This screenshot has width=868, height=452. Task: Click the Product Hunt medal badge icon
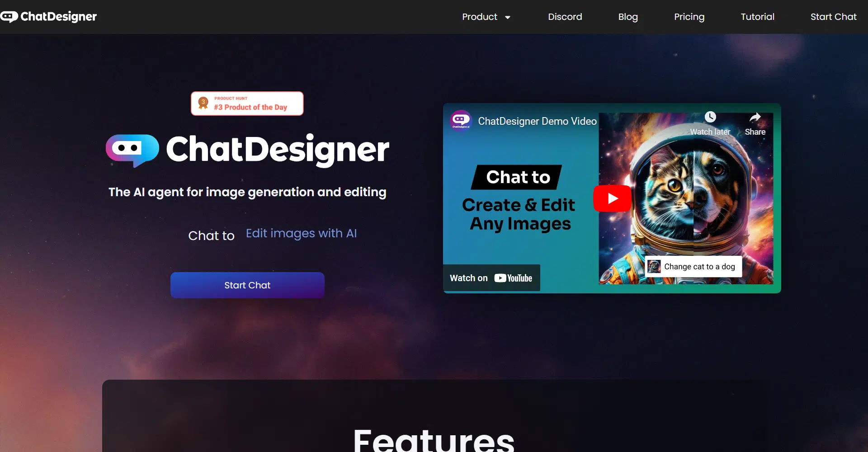tap(203, 103)
